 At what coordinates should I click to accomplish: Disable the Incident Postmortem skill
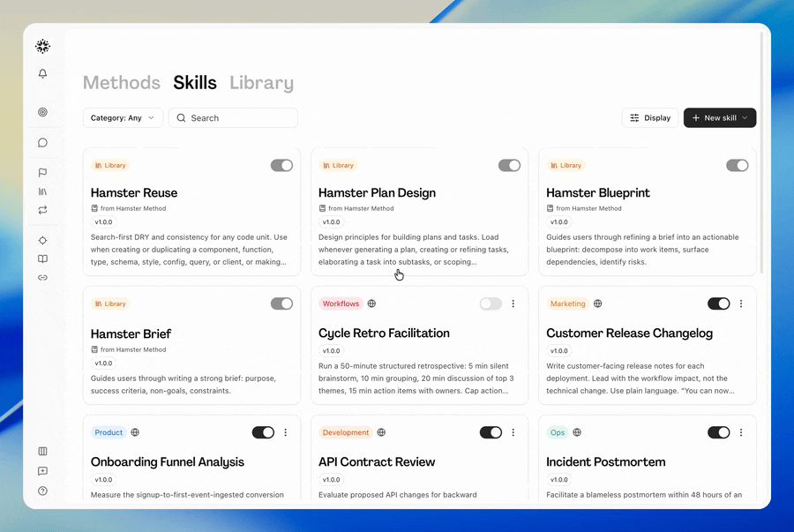pyautogui.click(x=718, y=432)
